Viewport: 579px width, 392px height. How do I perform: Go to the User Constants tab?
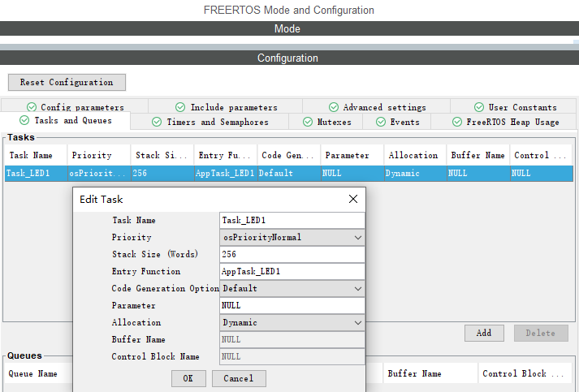(513, 106)
